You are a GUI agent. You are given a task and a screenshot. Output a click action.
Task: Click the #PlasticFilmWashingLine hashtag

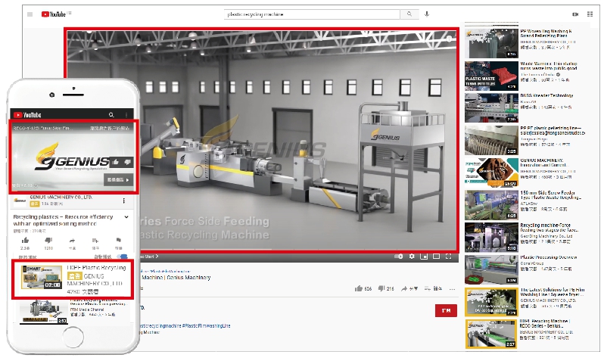pyautogui.click(x=207, y=326)
